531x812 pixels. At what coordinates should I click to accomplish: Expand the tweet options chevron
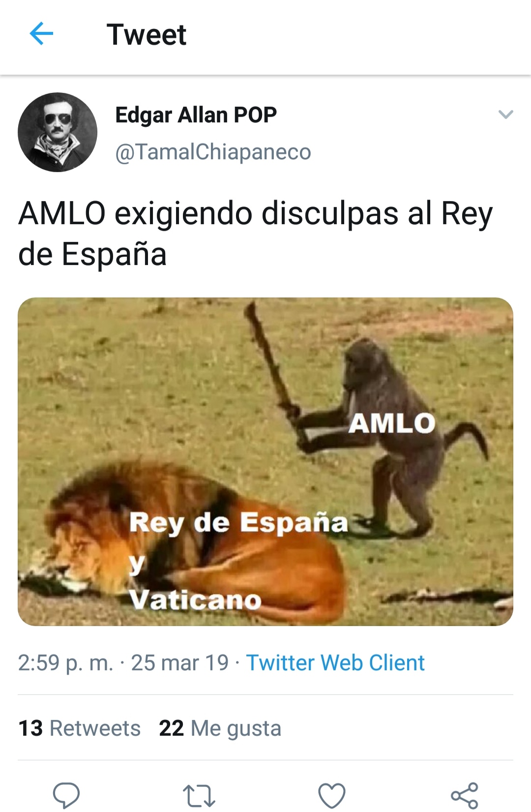(x=505, y=115)
